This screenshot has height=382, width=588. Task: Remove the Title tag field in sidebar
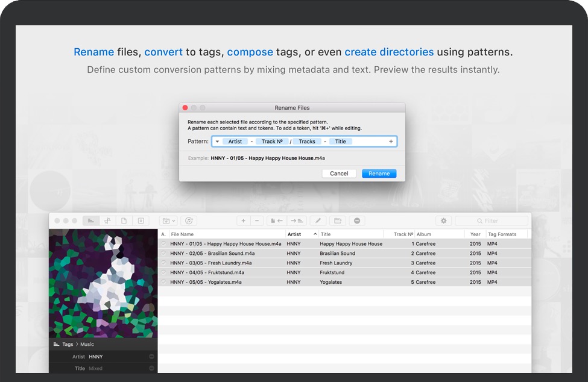click(151, 368)
